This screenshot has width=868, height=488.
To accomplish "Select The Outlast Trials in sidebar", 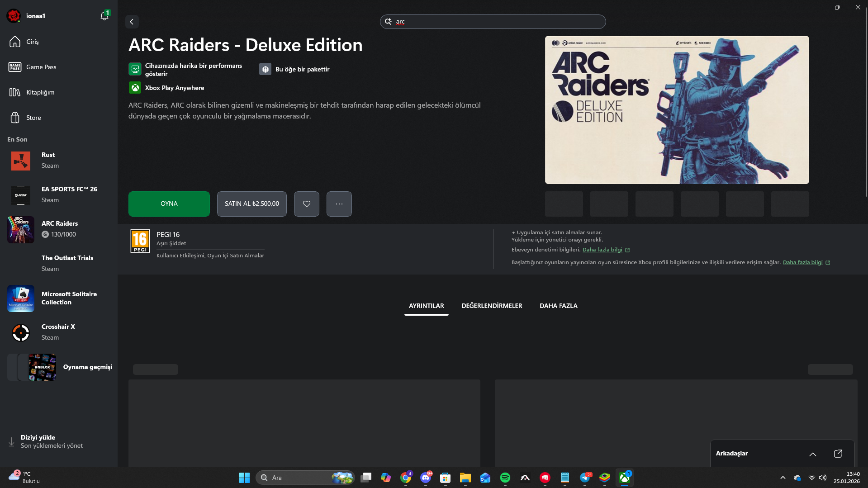I will pos(59,263).
